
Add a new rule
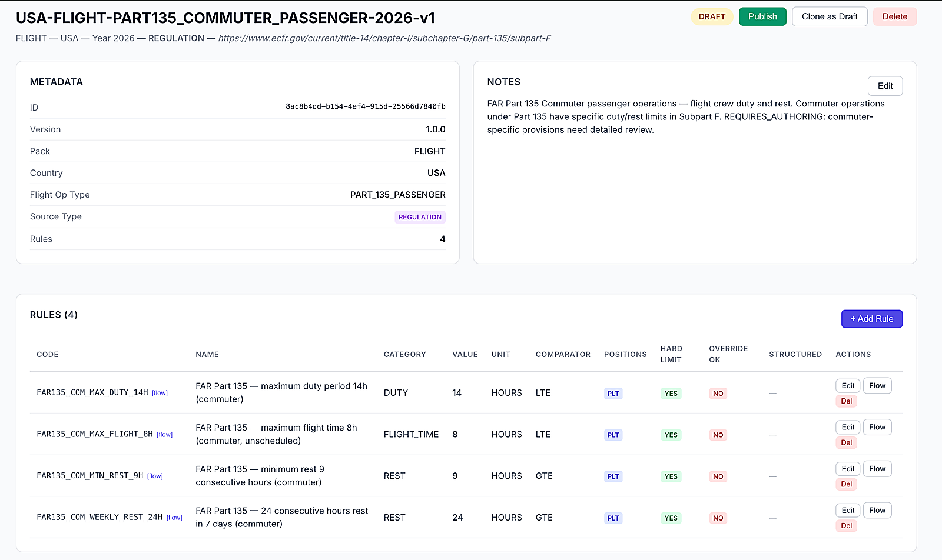(872, 319)
